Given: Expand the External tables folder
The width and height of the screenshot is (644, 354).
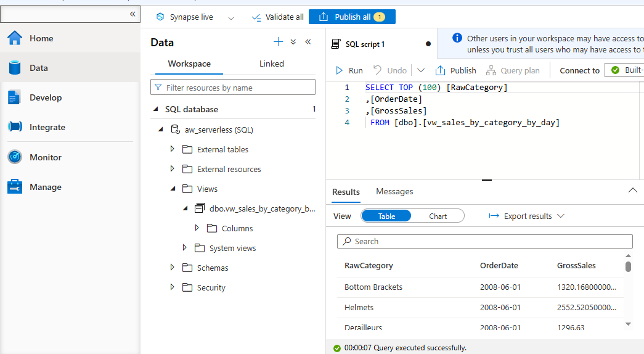Looking at the screenshot, I should 172,149.
